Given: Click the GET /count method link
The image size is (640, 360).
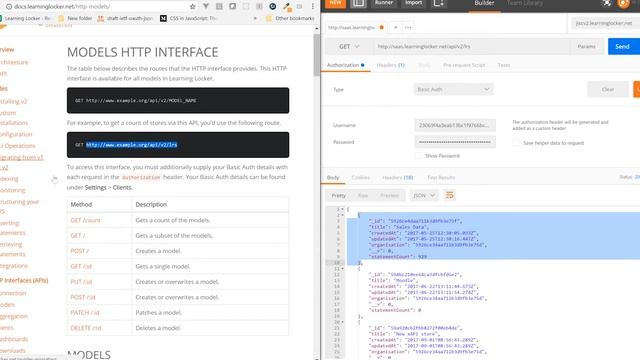Looking at the screenshot, I should point(85,220).
